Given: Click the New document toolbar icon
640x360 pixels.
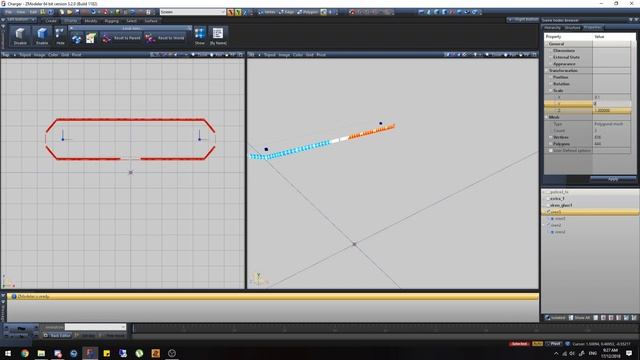Looking at the screenshot, I should point(62,12).
